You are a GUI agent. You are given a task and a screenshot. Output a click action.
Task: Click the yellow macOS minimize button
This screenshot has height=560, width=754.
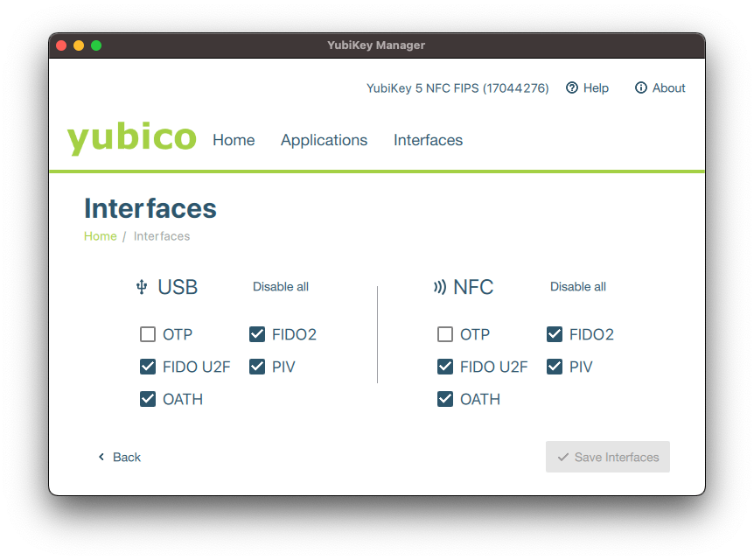pyautogui.click(x=79, y=45)
